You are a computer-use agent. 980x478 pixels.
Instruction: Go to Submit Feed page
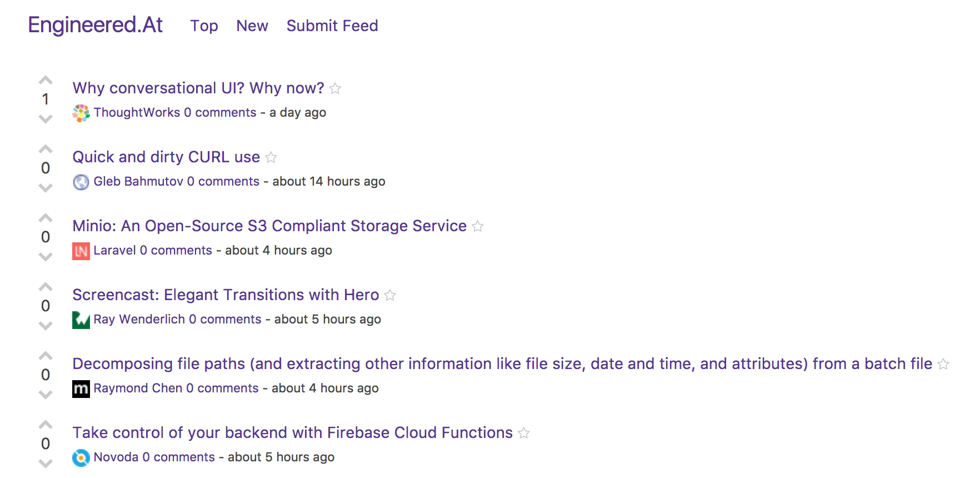click(332, 26)
